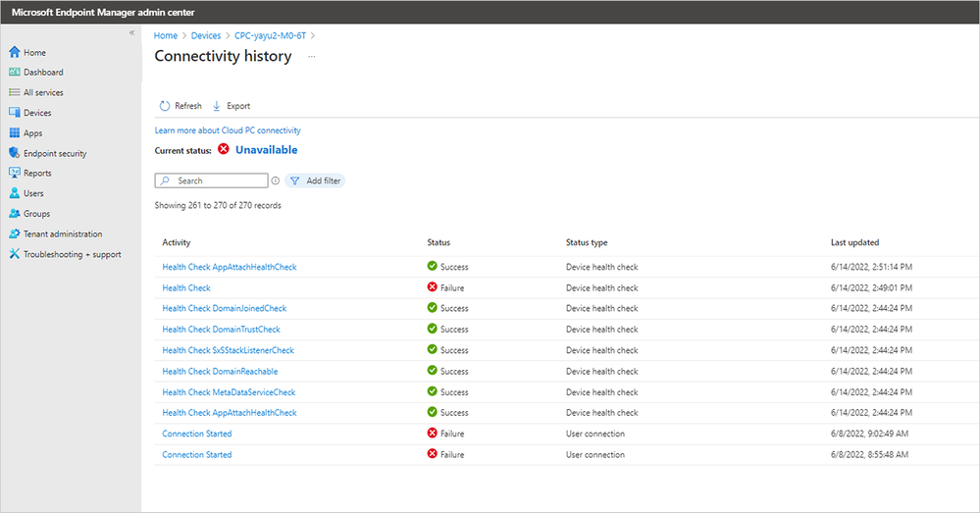Open Learn more about Cloud PC connectivity
Screen dimensions: 980x513
(228, 130)
